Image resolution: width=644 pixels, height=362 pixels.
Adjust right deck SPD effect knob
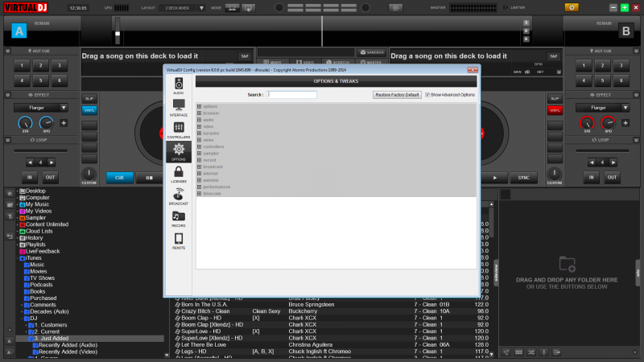(608, 123)
